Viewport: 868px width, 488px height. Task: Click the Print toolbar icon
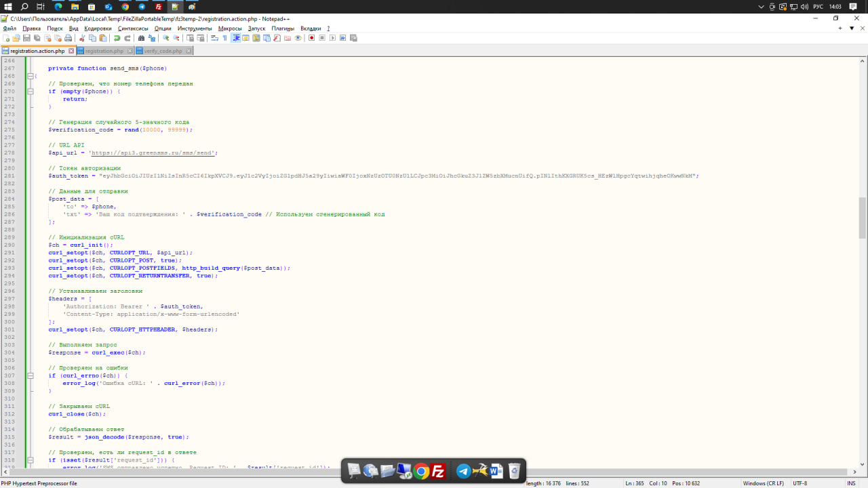(68, 38)
